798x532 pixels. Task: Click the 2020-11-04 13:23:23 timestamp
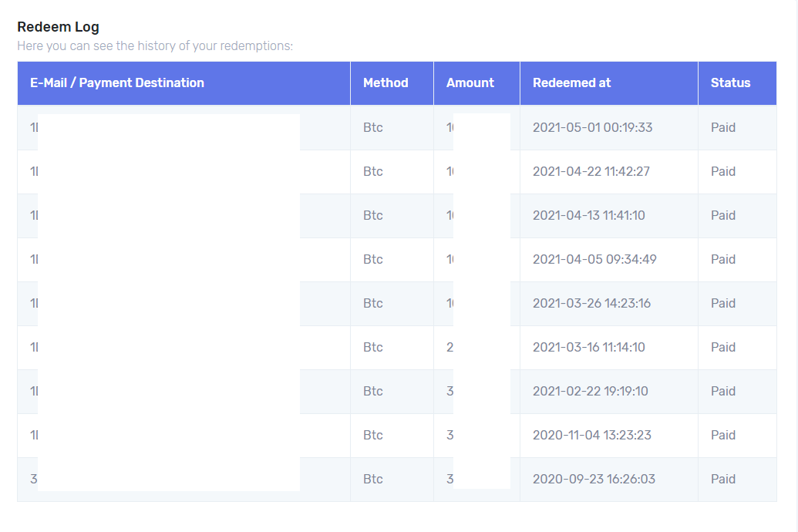pyautogui.click(x=591, y=435)
